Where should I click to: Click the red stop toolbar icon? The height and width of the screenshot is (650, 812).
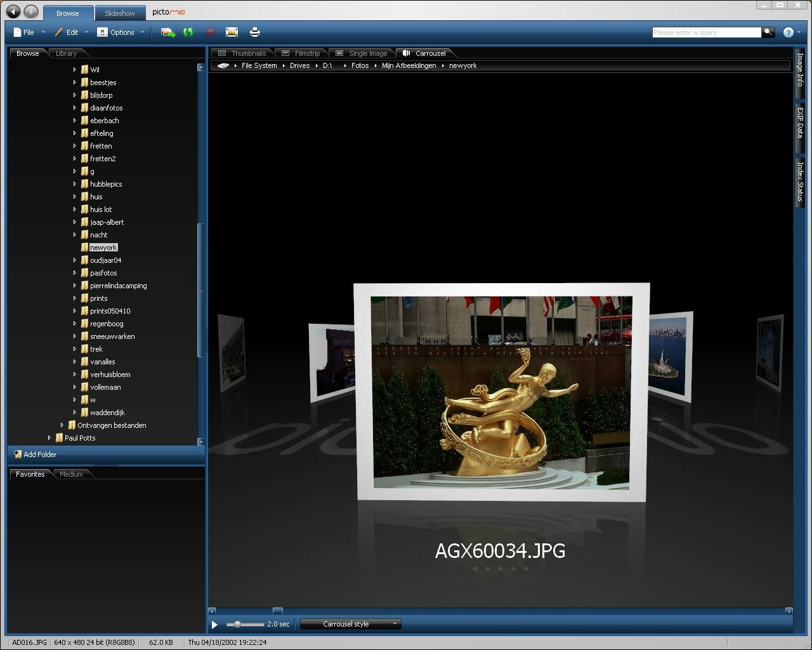pos(210,32)
